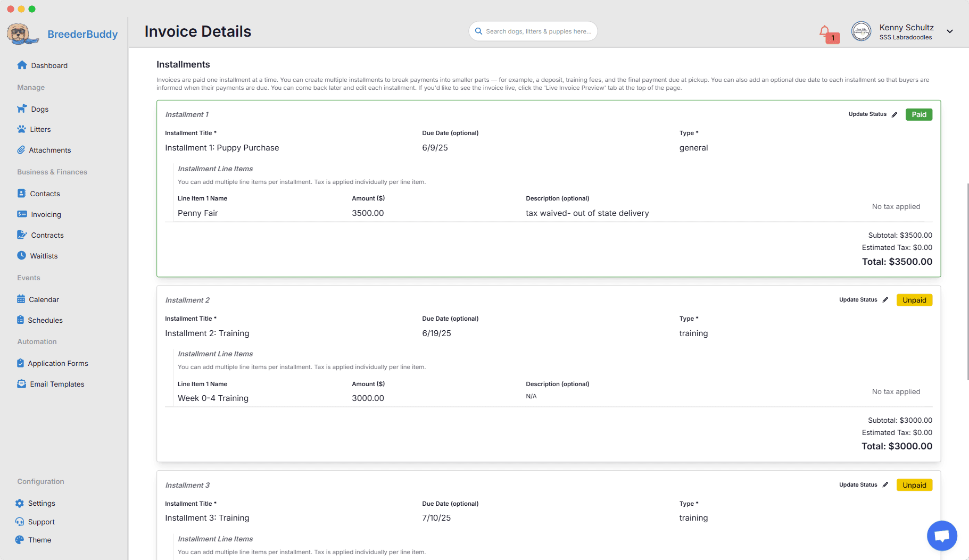Click BreederBuddy brand name link
The height and width of the screenshot is (560, 969).
pos(82,34)
